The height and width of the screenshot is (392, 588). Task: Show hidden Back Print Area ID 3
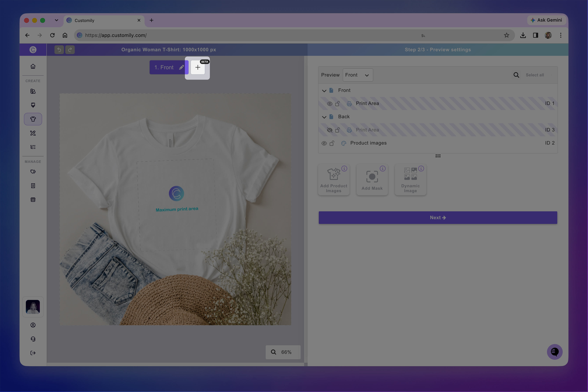tap(330, 130)
